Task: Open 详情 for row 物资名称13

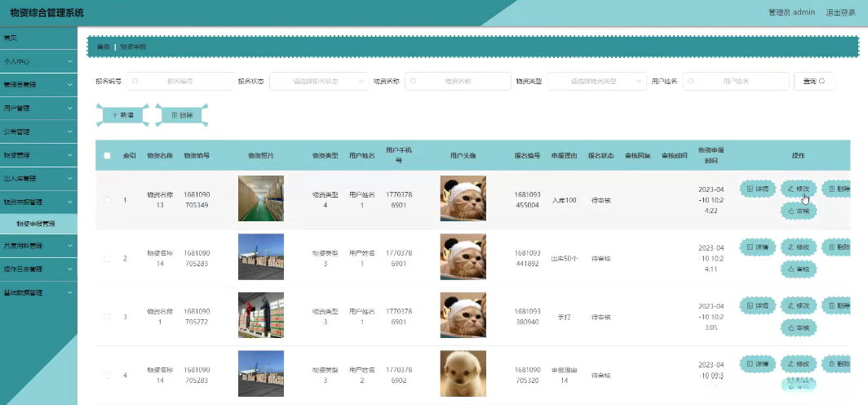Action: pos(757,189)
